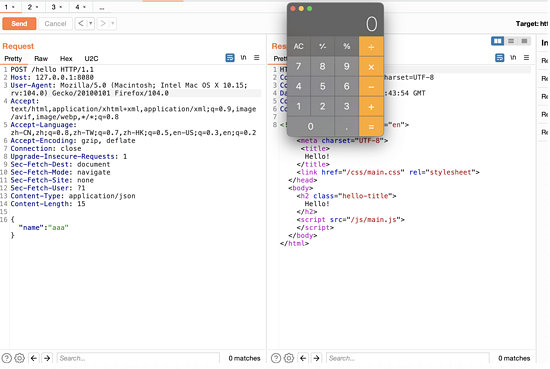Open the Response panel hamburger menu
Screen dimensions: 550x369
(526, 58)
